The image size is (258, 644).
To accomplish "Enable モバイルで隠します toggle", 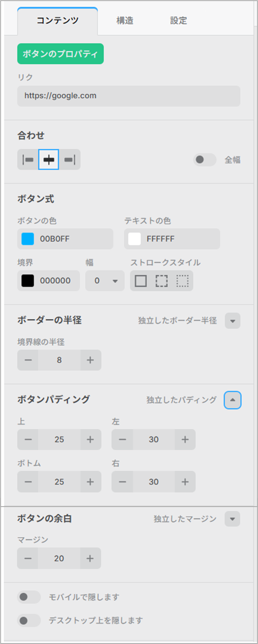I will (x=29, y=597).
